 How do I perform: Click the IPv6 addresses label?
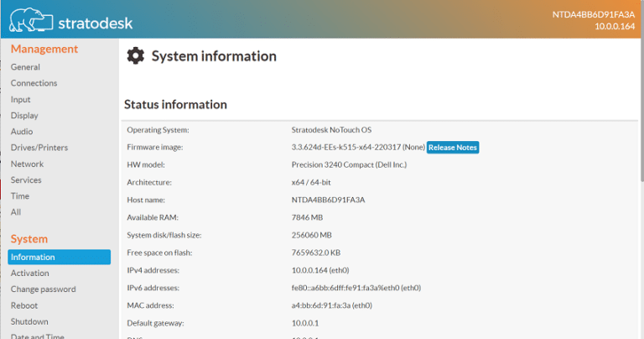coord(153,288)
